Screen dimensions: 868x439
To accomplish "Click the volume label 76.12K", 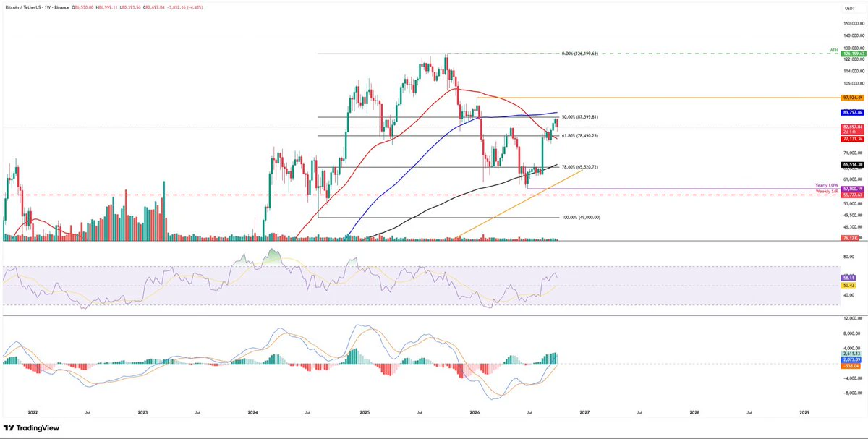I will click(x=849, y=237).
